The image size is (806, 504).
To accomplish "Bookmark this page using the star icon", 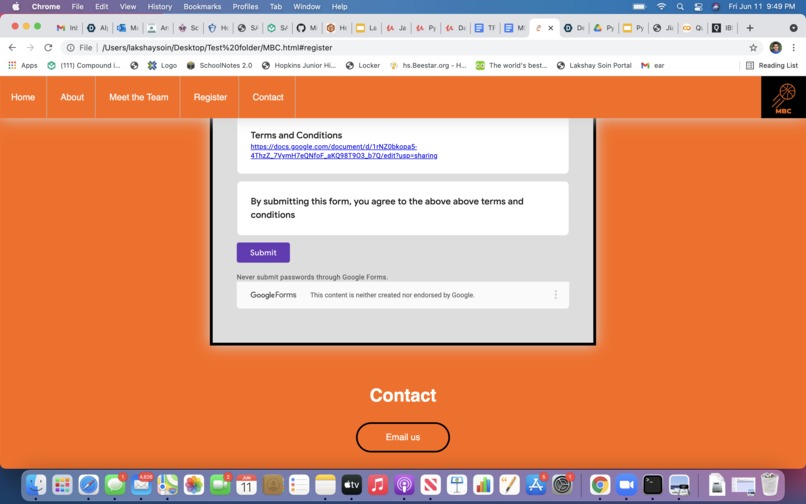I will tap(753, 48).
